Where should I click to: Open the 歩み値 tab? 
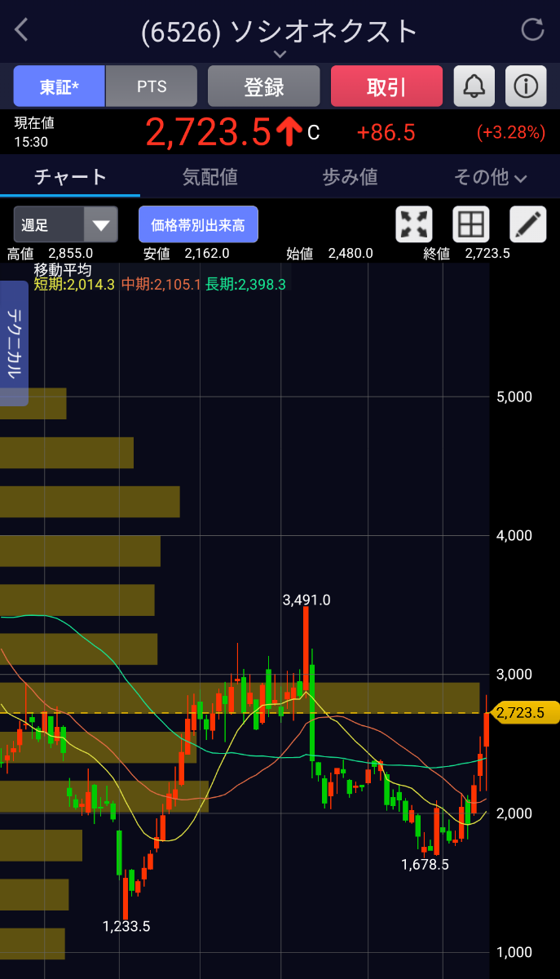click(x=350, y=177)
